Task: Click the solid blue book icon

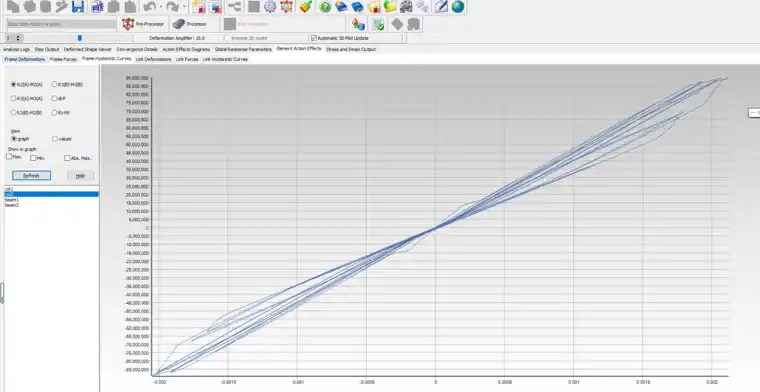Action: (358, 6)
